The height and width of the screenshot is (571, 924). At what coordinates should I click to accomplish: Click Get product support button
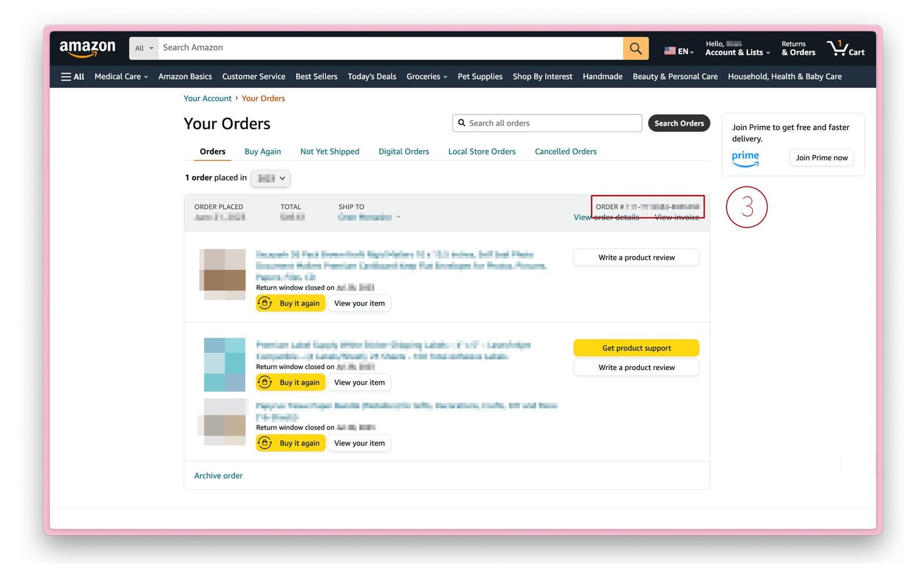click(x=636, y=348)
